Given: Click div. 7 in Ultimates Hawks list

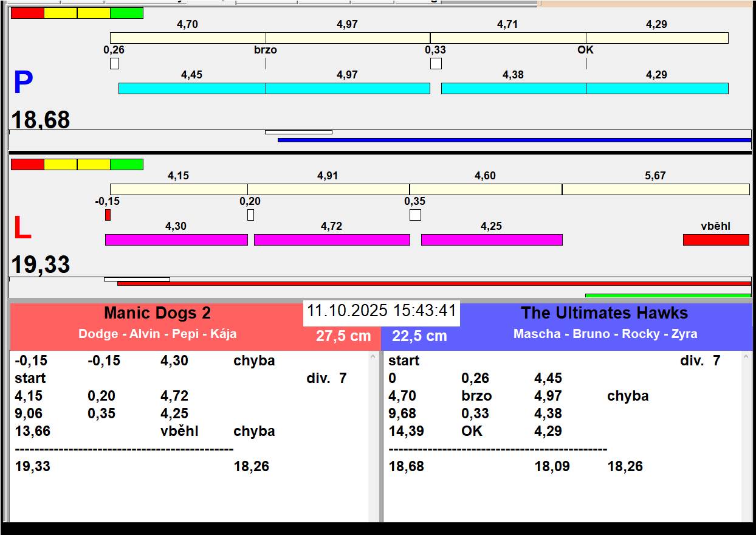Looking at the screenshot, I should tap(700, 361).
